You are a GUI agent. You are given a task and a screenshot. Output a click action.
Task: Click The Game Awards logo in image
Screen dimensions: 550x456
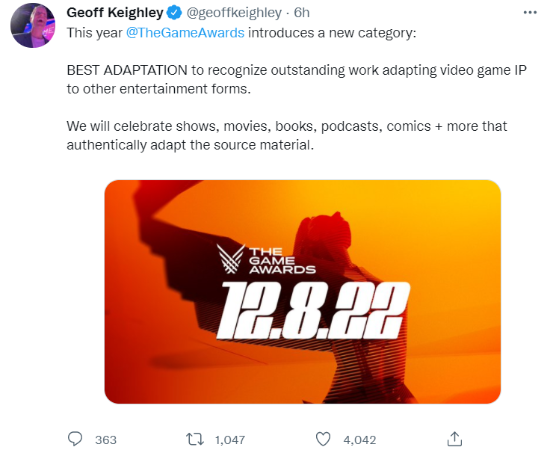click(266, 260)
